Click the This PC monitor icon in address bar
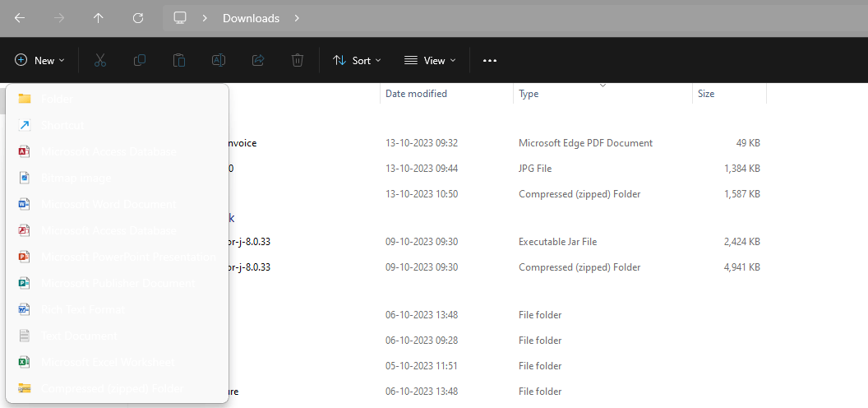The image size is (868, 408). click(180, 18)
